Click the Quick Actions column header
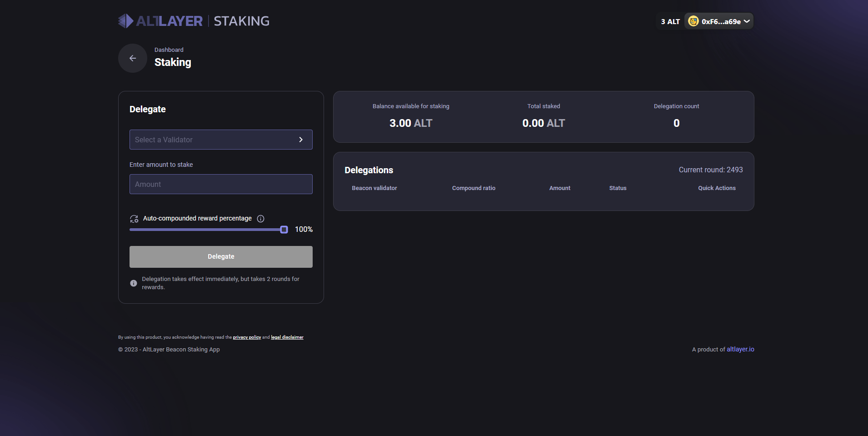 717,188
